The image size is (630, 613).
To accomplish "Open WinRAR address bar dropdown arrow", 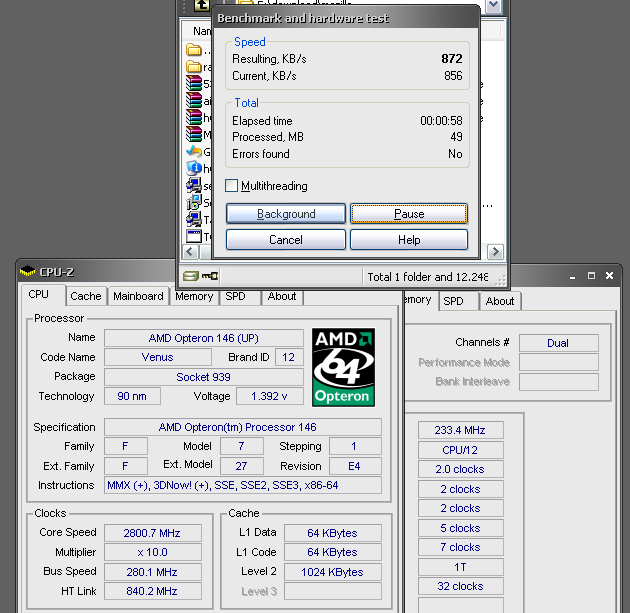I will (493, 6).
